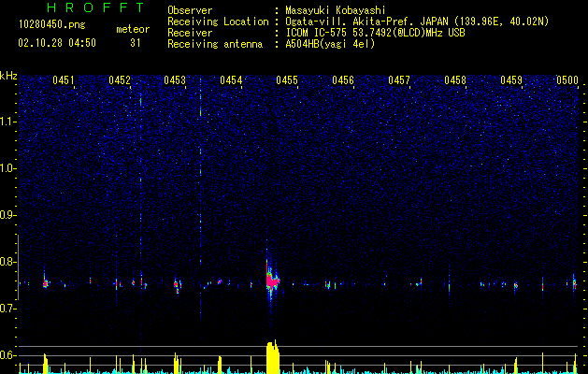Click the Observer label
Screen dimensions: 588x374
(190, 10)
